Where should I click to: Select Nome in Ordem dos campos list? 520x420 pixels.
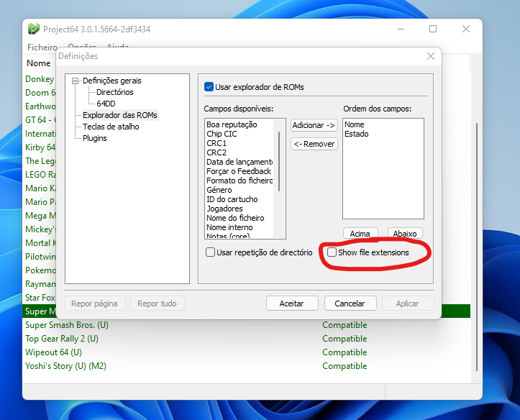click(x=355, y=124)
